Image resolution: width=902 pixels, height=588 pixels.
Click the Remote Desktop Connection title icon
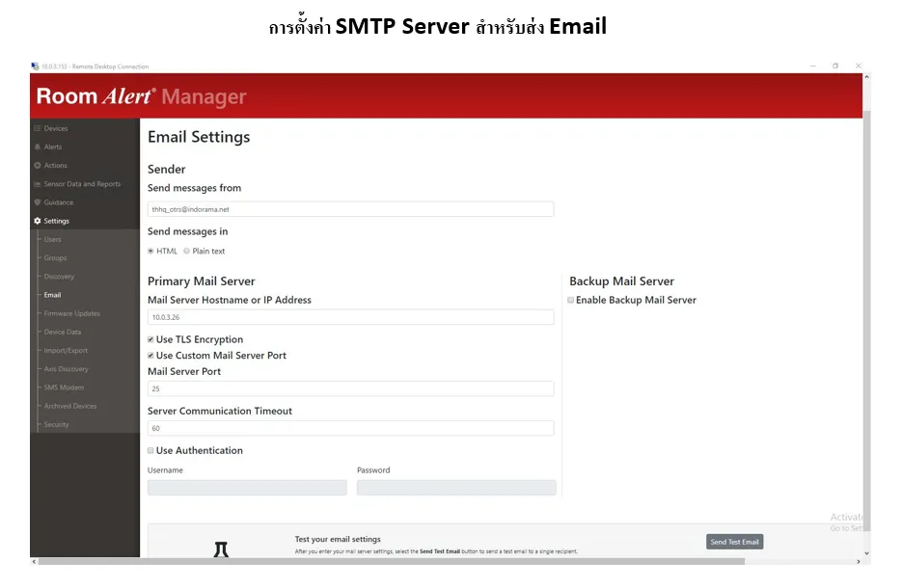pos(35,67)
